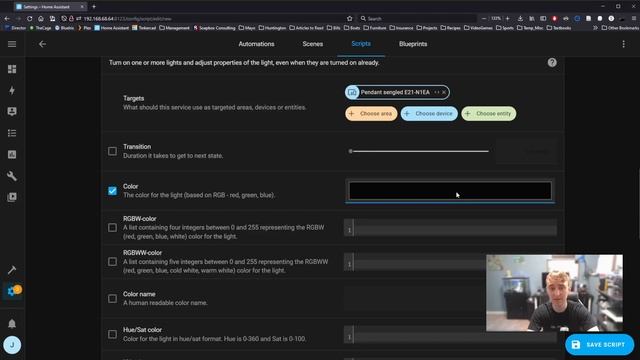This screenshot has height=360, width=640.
Task: Reload the page in the browser toolbar
Action: click(x=29, y=18)
